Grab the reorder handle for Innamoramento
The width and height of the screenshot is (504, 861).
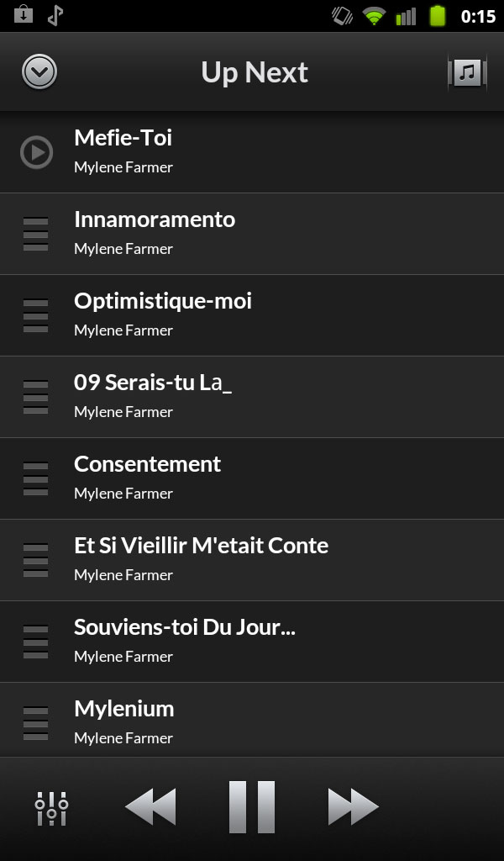(35, 235)
